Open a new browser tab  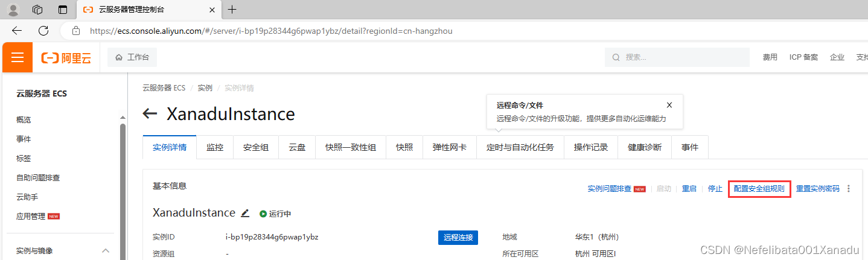coord(232,10)
